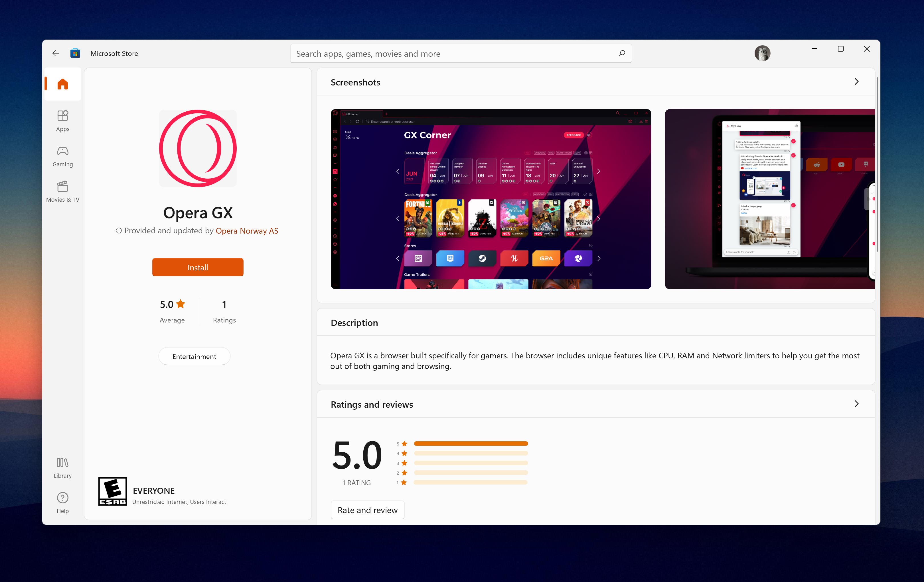This screenshot has width=924, height=582.
Task: Open the Opera Norway AS publisher link
Action: (x=247, y=231)
